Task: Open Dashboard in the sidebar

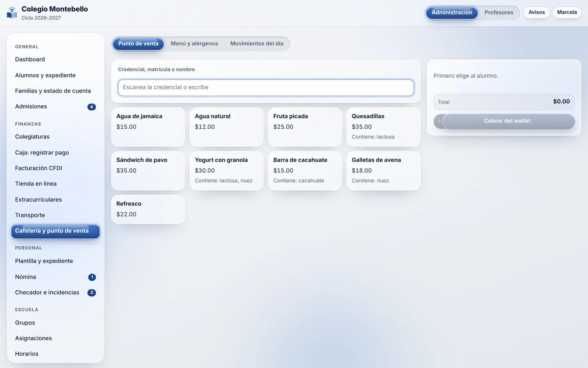Action: click(55, 60)
